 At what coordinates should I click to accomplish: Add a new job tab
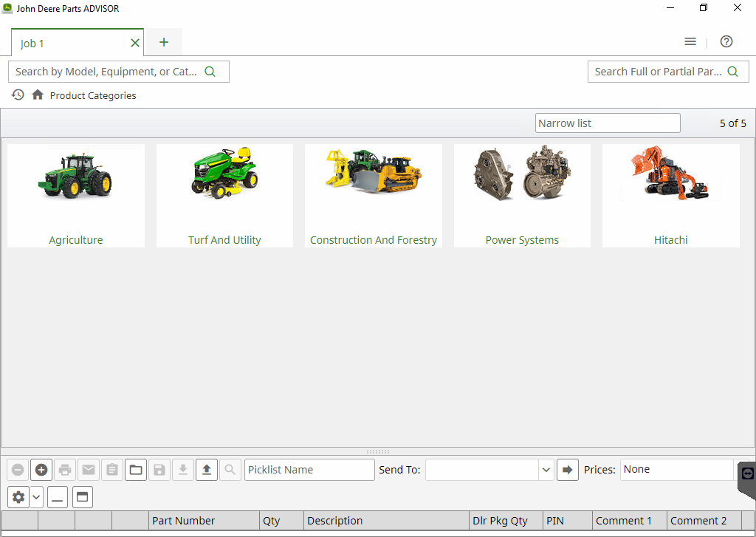pyautogui.click(x=164, y=43)
